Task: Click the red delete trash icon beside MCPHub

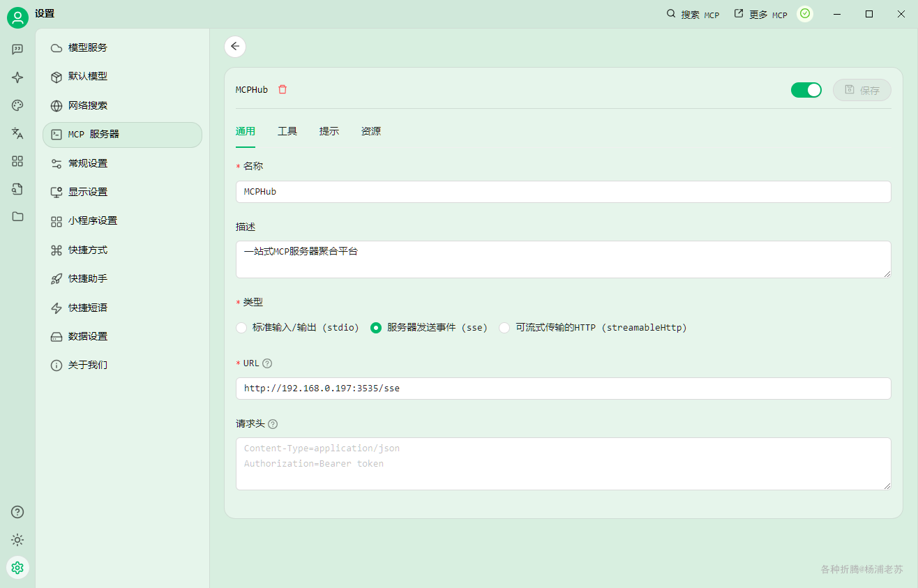Action: (x=283, y=89)
